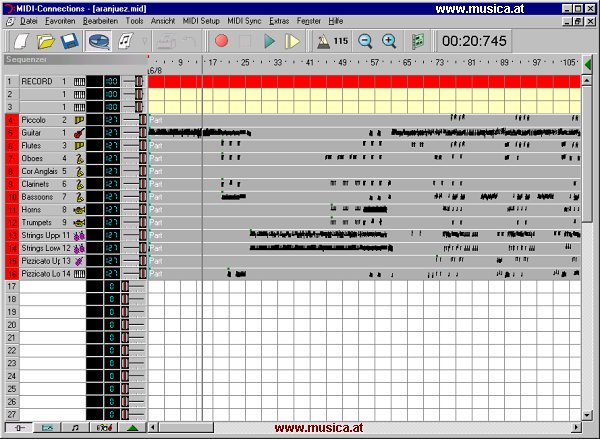Click the Piccolo track instrument icon
The height and width of the screenshot is (439, 600).
79,120
